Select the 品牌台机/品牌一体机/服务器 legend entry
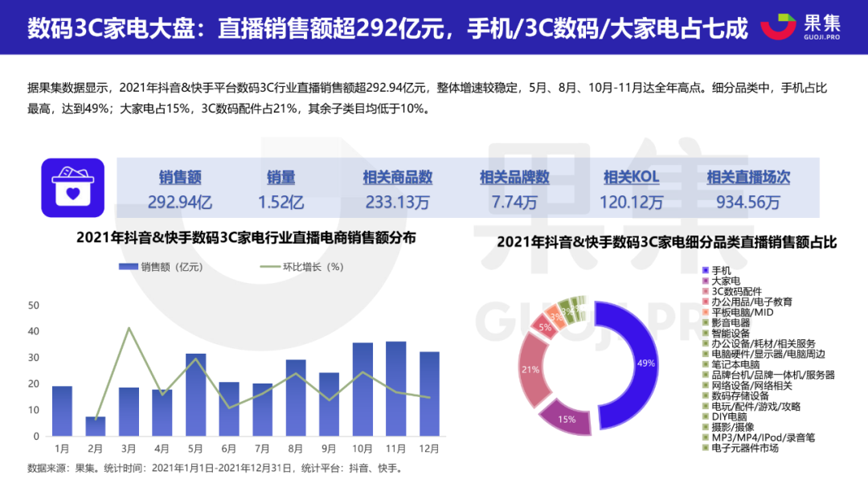Image resolution: width=868 pixels, height=488 pixels. tap(769, 375)
